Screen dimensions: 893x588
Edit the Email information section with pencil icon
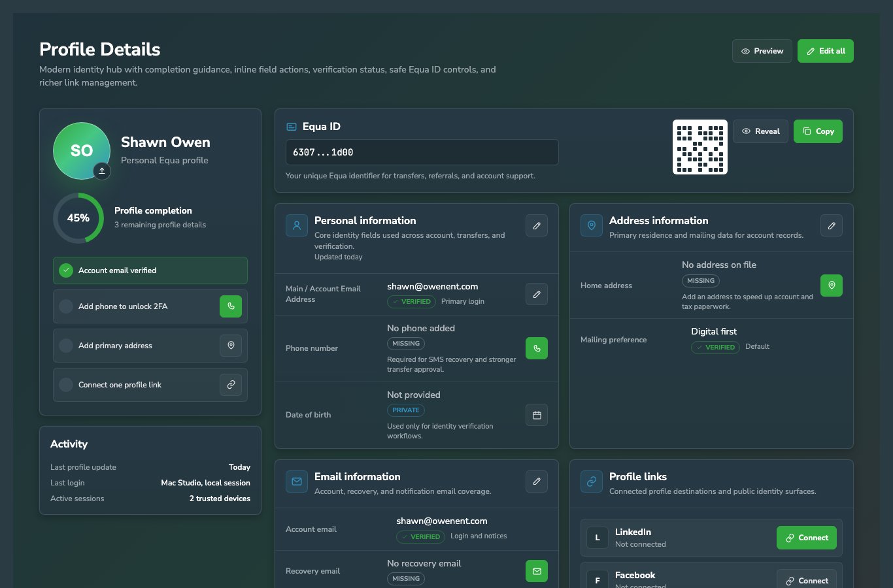[537, 482]
